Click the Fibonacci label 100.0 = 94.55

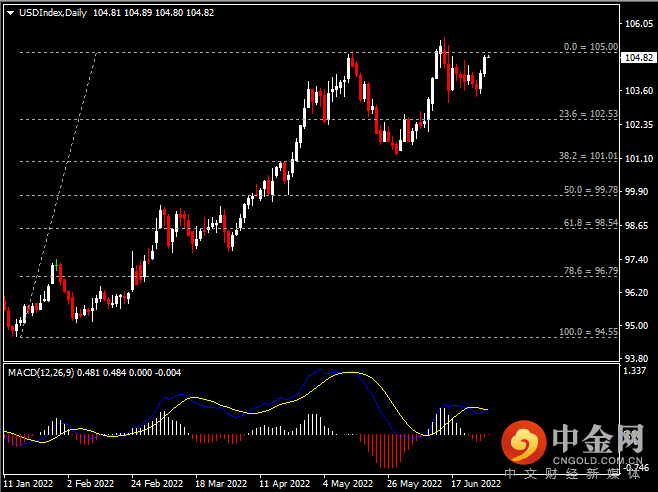coord(588,332)
